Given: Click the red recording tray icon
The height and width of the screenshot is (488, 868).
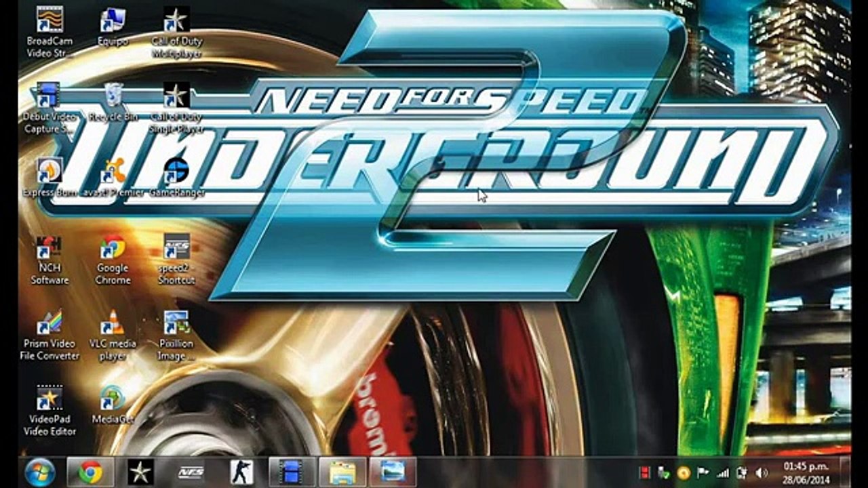Looking at the screenshot, I should (646, 472).
